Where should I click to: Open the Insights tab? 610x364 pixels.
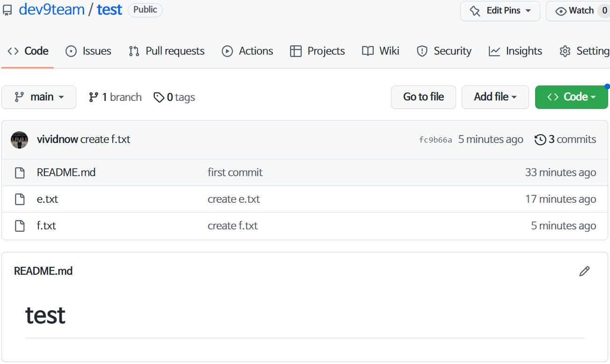pyautogui.click(x=515, y=51)
